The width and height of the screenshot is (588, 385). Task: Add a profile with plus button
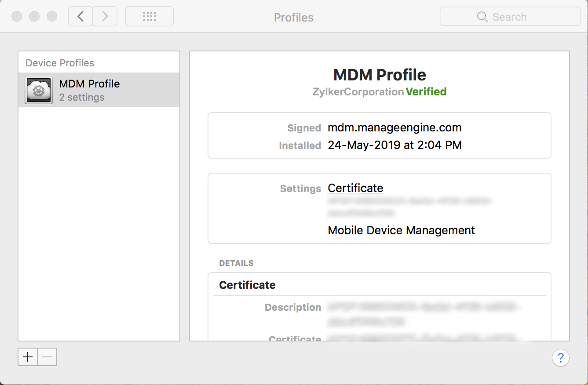(x=28, y=357)
